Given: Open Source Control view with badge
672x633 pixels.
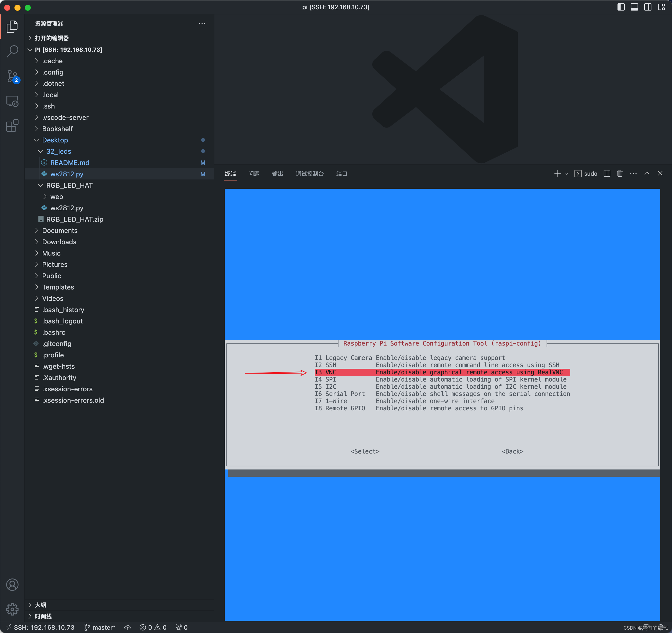Looking at the screenshot, I should click(13, 76).
